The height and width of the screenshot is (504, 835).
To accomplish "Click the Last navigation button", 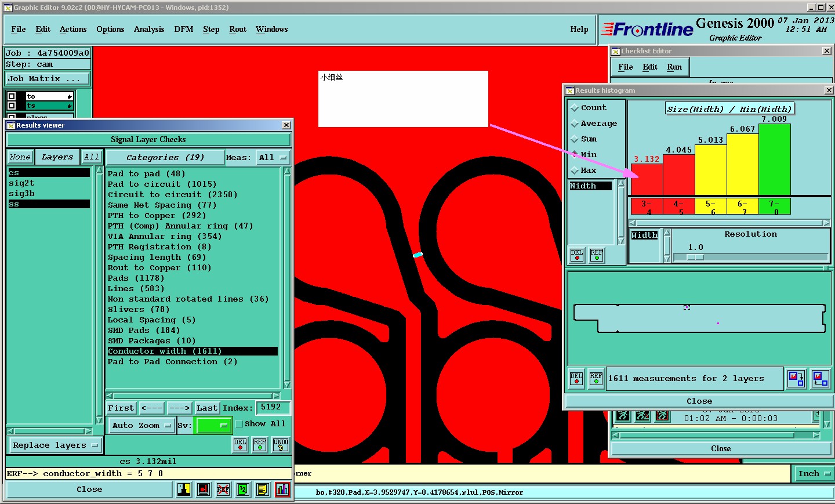I will click(207, 408).
